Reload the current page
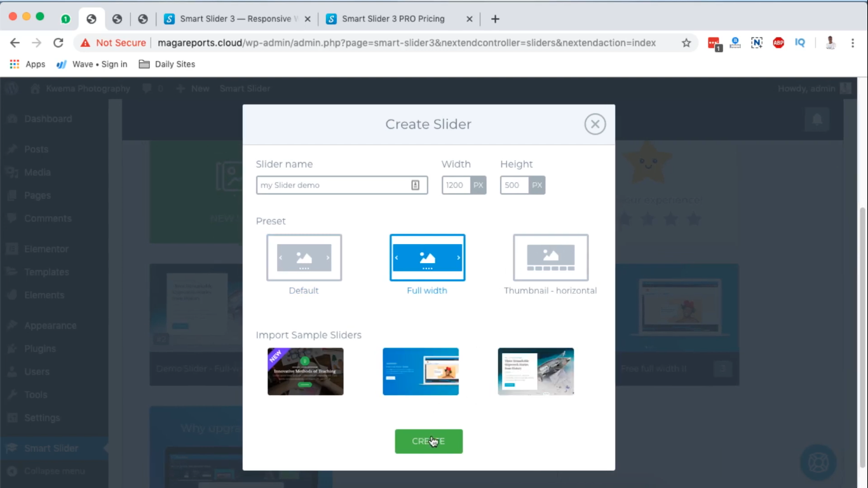The width and height of the screenshot is (868, 488). pos(58,43)
